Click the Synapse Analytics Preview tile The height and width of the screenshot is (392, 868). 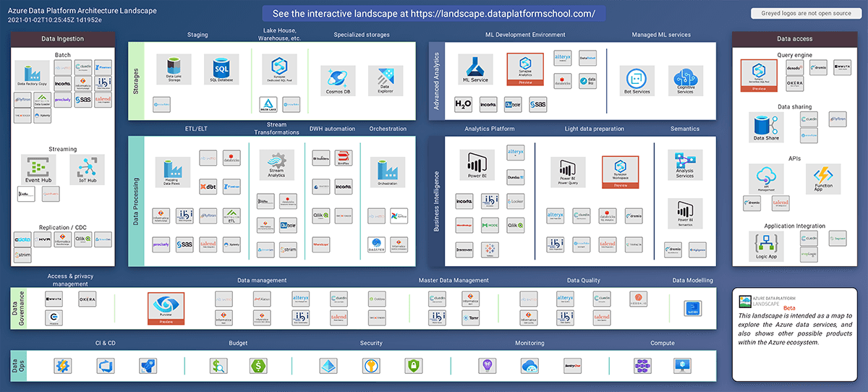[x=524, y=69]
